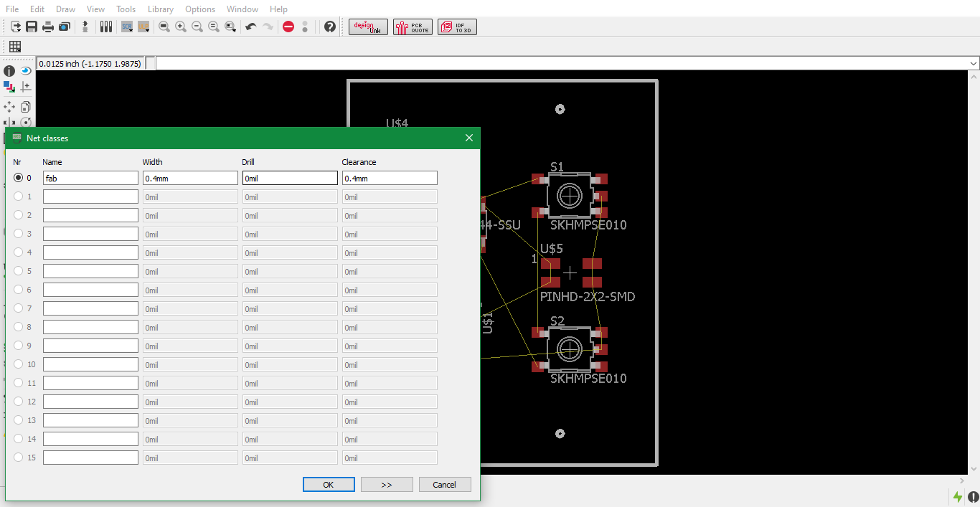Switch to schematic with the board/schematic icon
Screen dimensions: 980x507
pyautogui.click(x=85, y=27)
